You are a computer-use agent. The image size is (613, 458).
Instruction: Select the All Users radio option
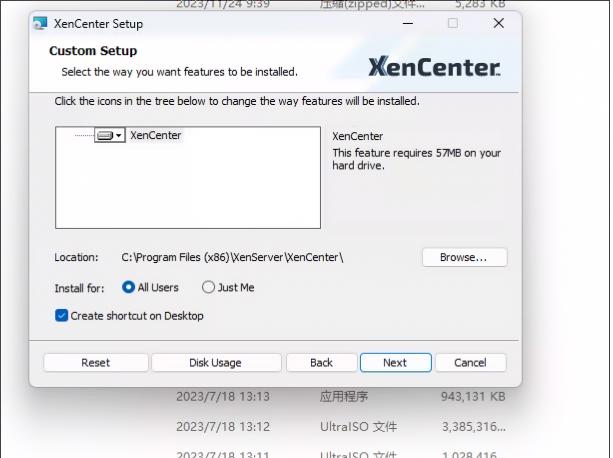[x=129, y=288]
